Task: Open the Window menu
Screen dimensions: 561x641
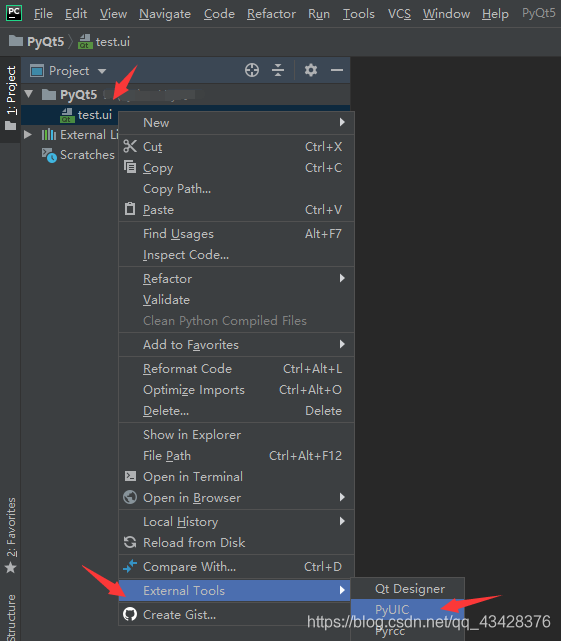Action: (x=447, y=14)
